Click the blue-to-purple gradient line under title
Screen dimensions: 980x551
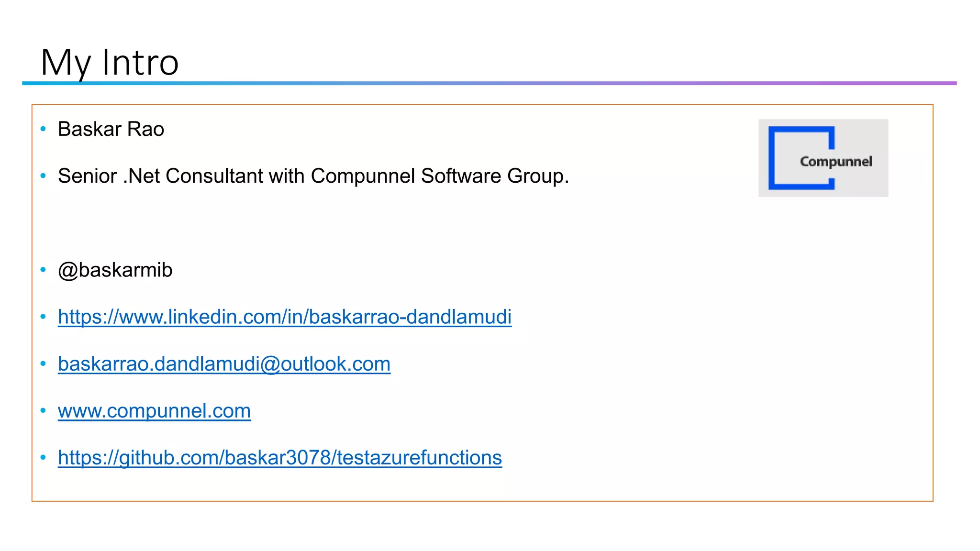[489, 83]
